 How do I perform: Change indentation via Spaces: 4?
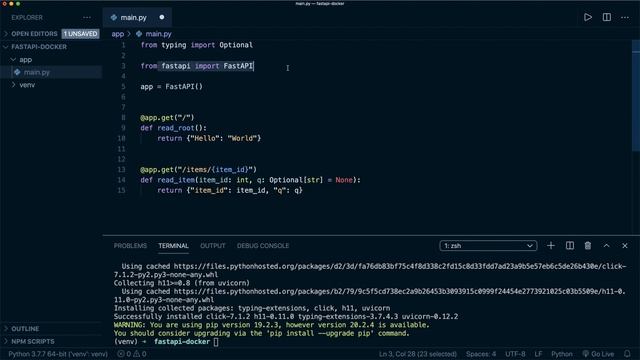[481, 354]
